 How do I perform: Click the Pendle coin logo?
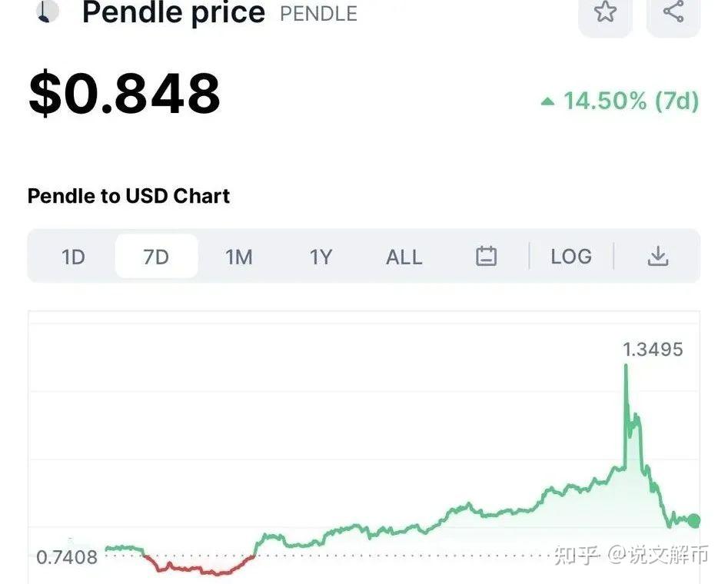pos(48,12)
